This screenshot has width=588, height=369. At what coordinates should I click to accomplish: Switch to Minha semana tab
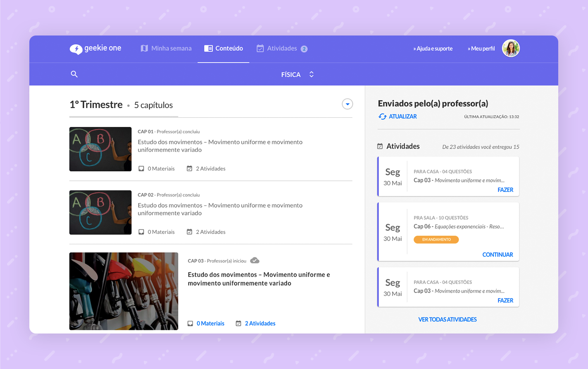166,48
